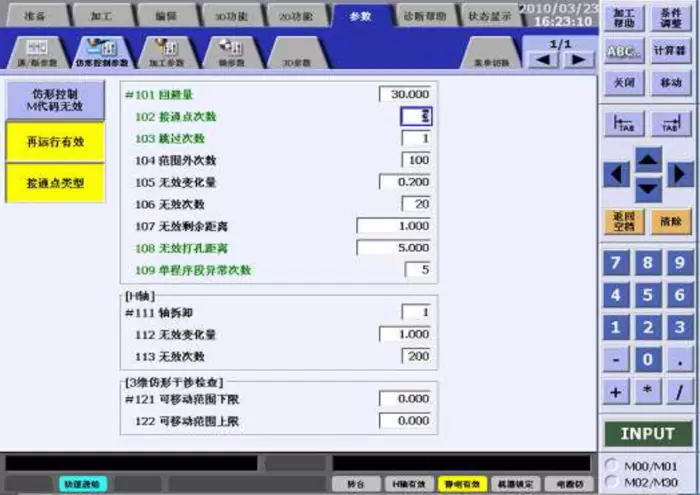Image resolution: width=700 pixels, height=495 pixels.
Task: Switch to the 状态显示 tab
Action: point(490,16)
